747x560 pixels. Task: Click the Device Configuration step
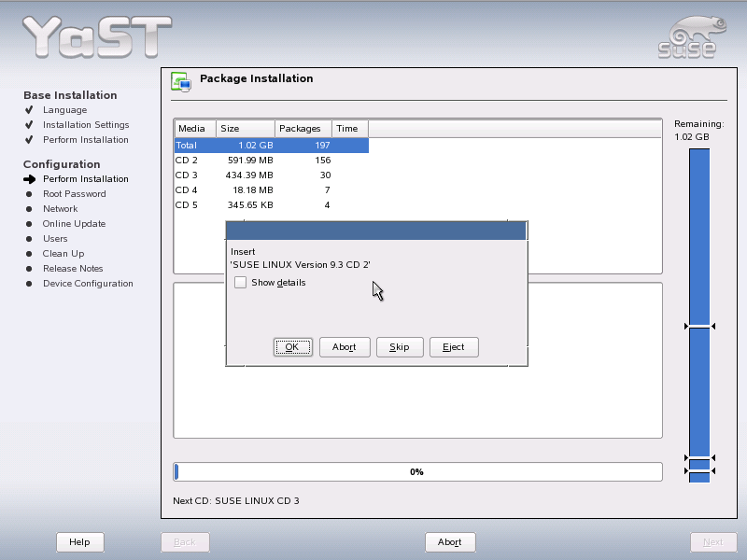click(x=88, y=284)
